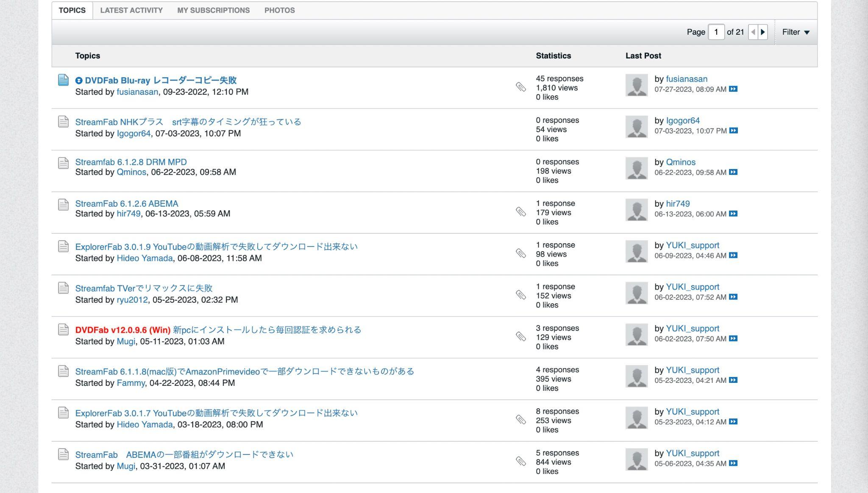The height and width of the screenshot is (493, 868).
Task: Open the Photos tab
Action: (279, 10)
